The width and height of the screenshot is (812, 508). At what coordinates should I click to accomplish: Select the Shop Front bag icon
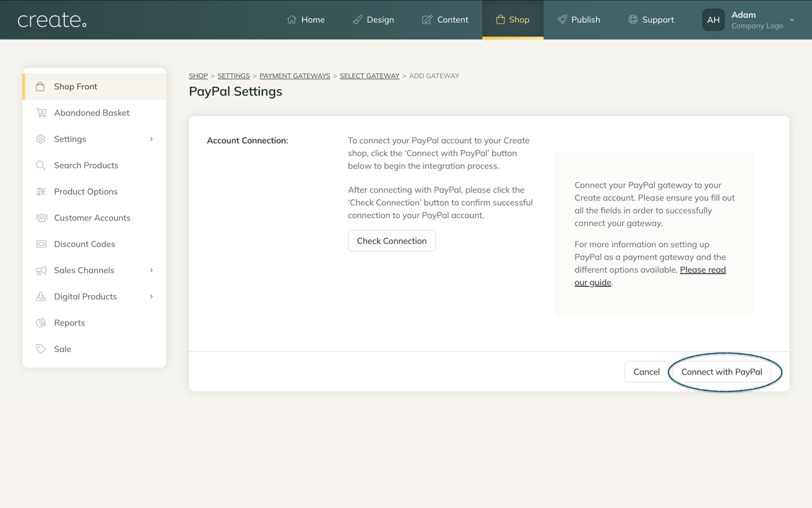point(41,86)
